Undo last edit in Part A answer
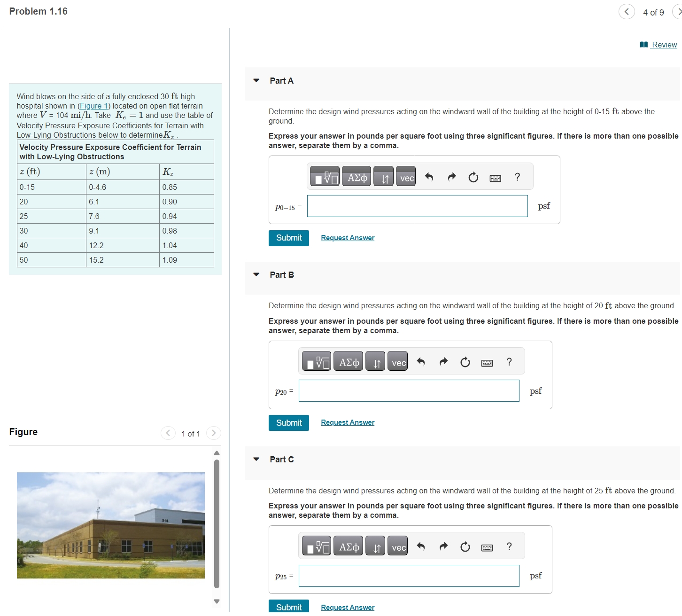Image resolution: width=682 pixels, height=616 pixels. coord(429,177)
